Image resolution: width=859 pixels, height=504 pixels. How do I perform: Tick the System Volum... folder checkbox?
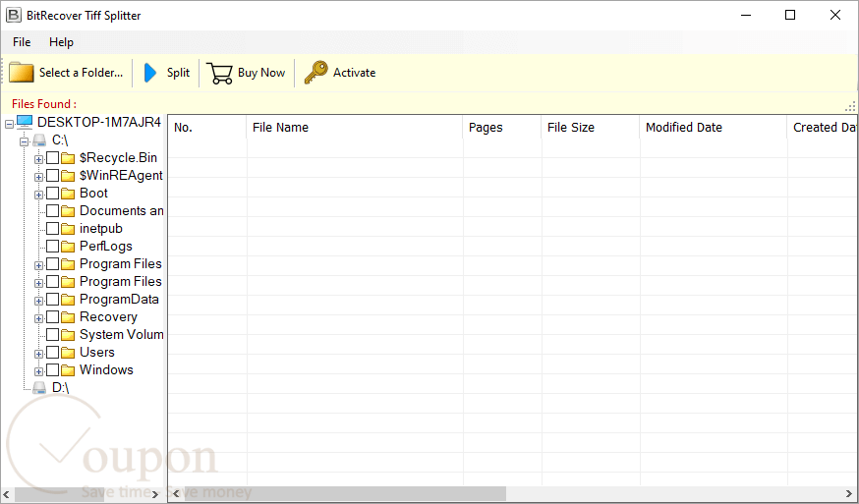[x=53, y=335]
